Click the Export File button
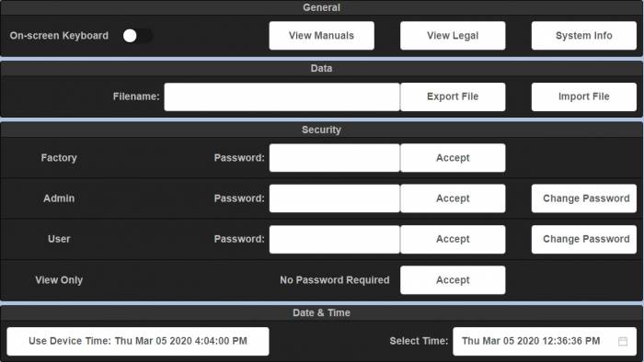 point(453,96)
